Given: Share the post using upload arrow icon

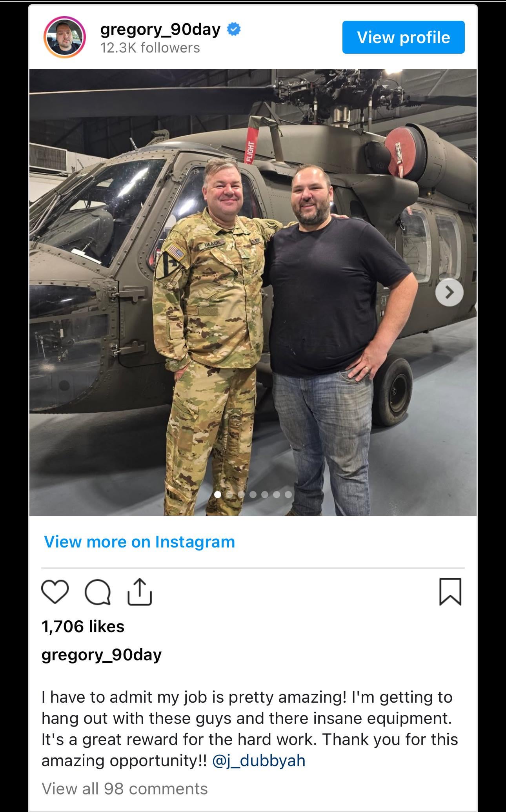Looking at the screenshot, I should coord(140,592).
